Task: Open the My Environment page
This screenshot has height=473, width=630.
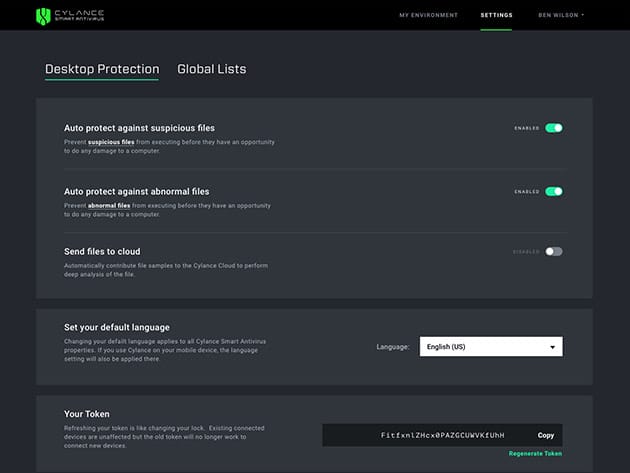Action: (428, 15)
